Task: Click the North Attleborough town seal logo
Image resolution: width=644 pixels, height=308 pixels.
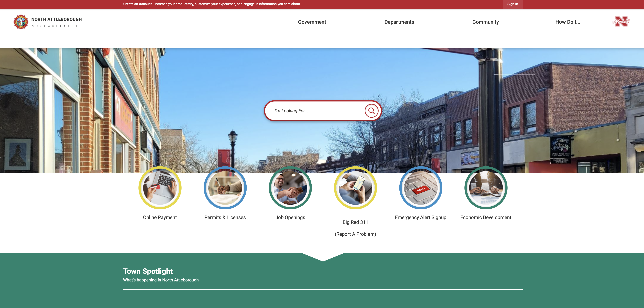Action: 21,22
